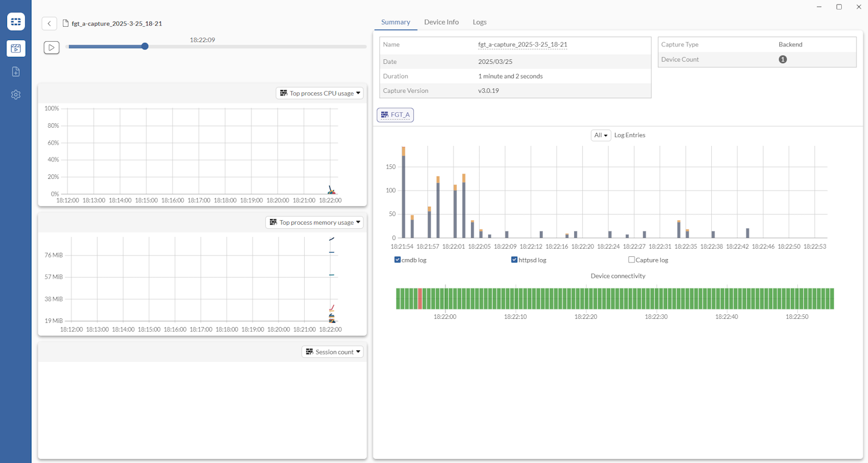Click the device icon on Top process CPU usage selector
Viewport: 868px width, 463px height.
coord(283,93)
